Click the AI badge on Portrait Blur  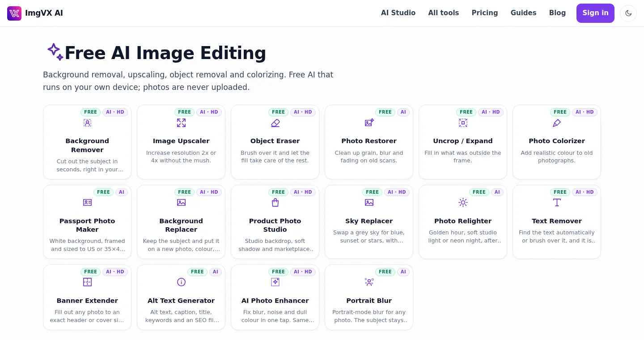click(403, 272)
